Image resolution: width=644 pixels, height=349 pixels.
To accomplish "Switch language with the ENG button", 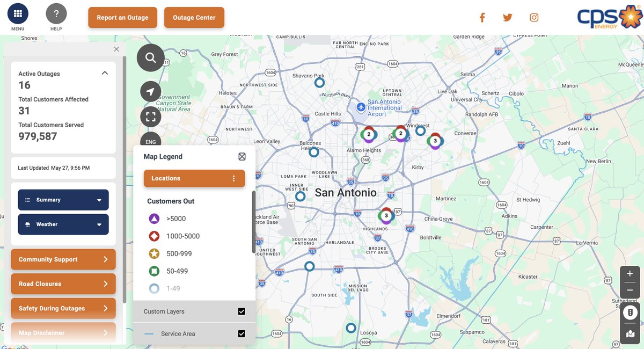I will click(151, 140).
